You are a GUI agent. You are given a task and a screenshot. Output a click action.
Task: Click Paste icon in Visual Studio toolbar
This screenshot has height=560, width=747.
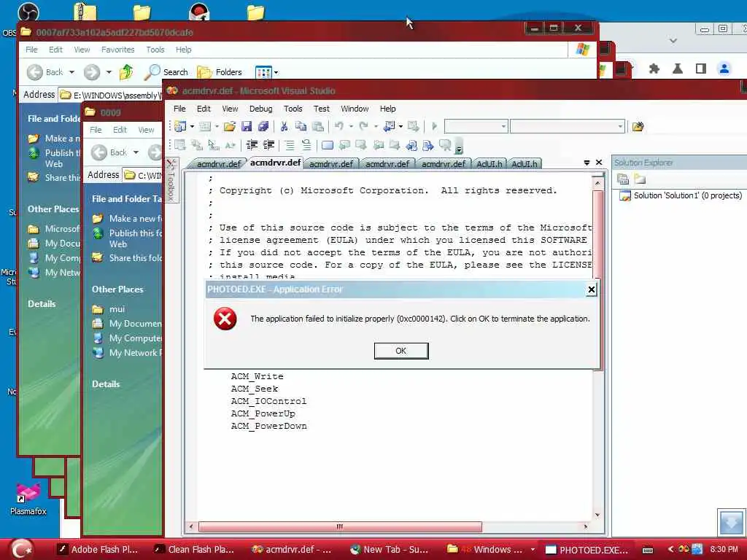tap(318, 126)
